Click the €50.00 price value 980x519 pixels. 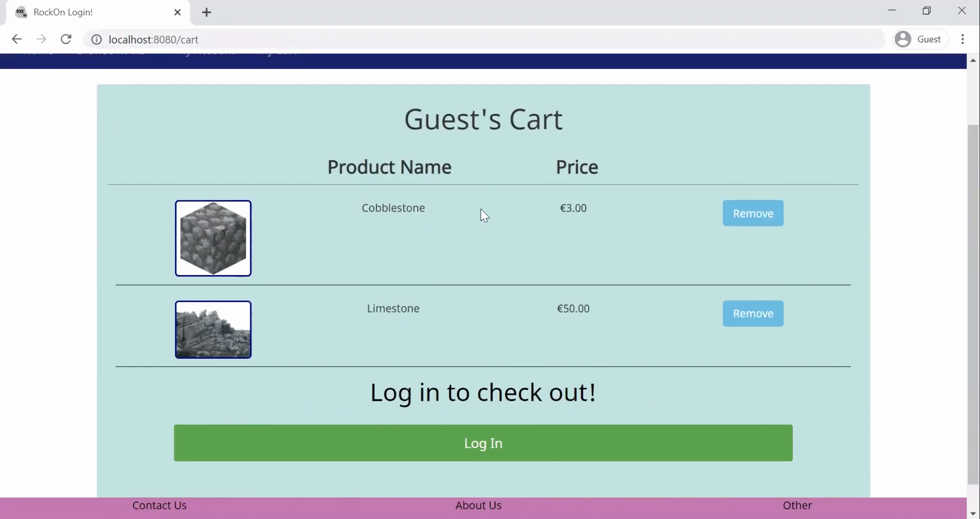[x=573, y=309]
